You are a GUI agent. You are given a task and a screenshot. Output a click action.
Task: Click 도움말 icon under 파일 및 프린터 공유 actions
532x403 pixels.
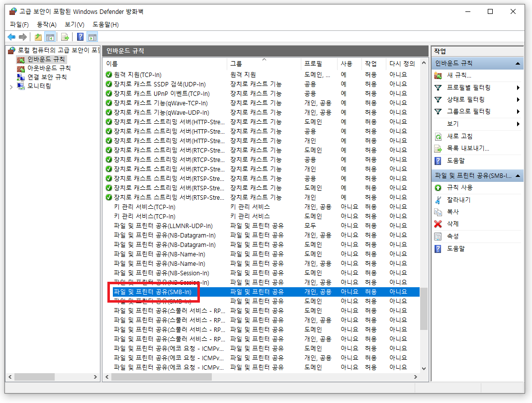(438, 248)
